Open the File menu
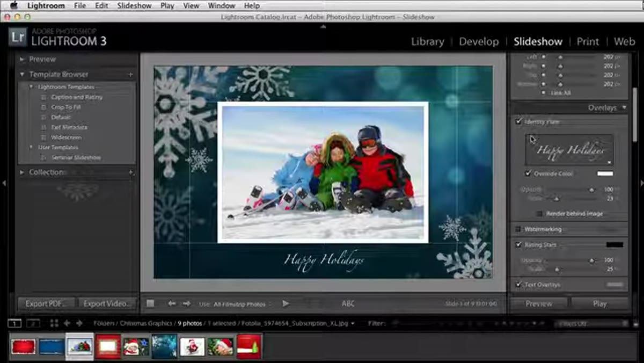The width and height of the screenshot is (644, 363). coord(80,6)
